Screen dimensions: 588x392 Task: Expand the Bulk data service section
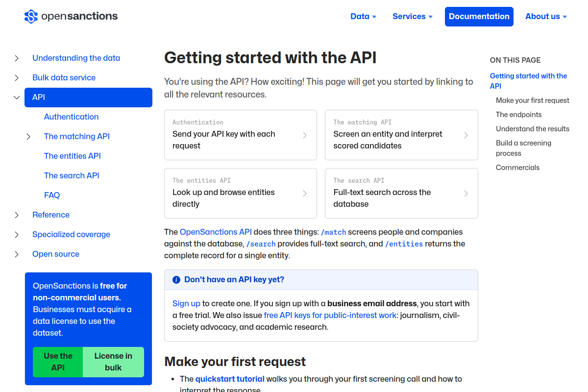tap(17, 78)
